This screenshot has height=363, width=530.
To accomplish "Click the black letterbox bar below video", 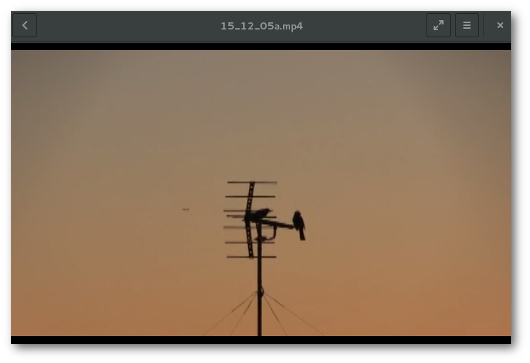I will point(261,340).
